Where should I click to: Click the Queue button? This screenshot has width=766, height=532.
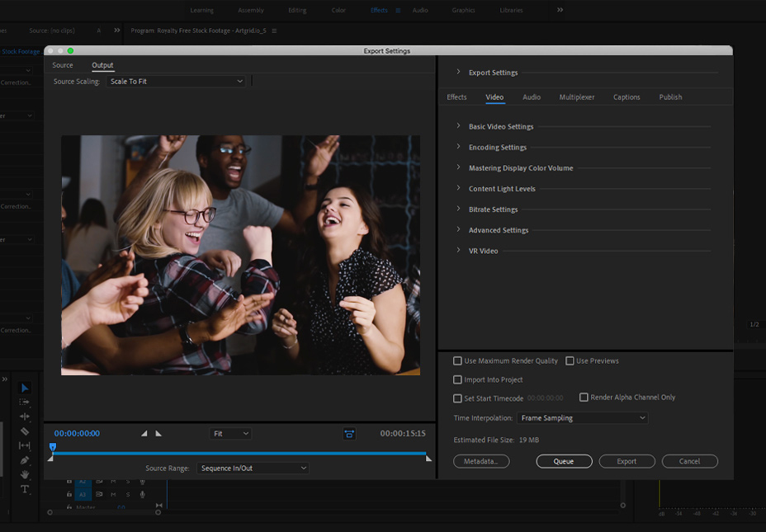click(x=564, y=461)
